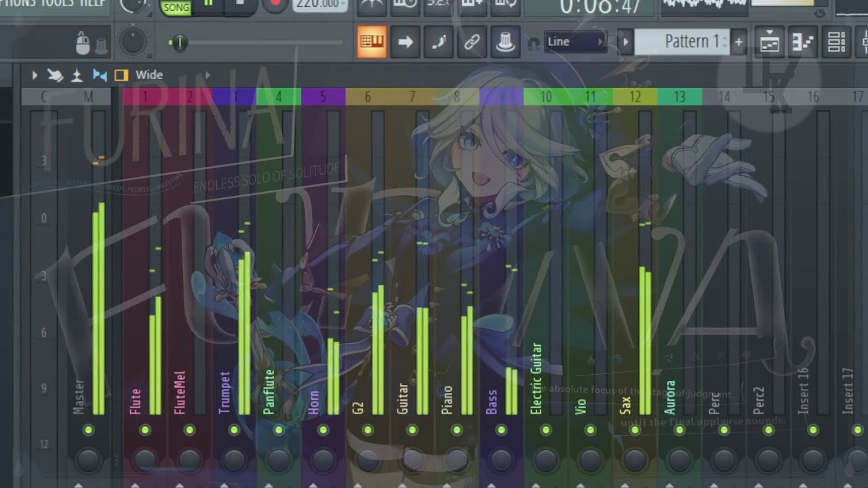Select mixer track 10 header

click(x=546, y=97)
